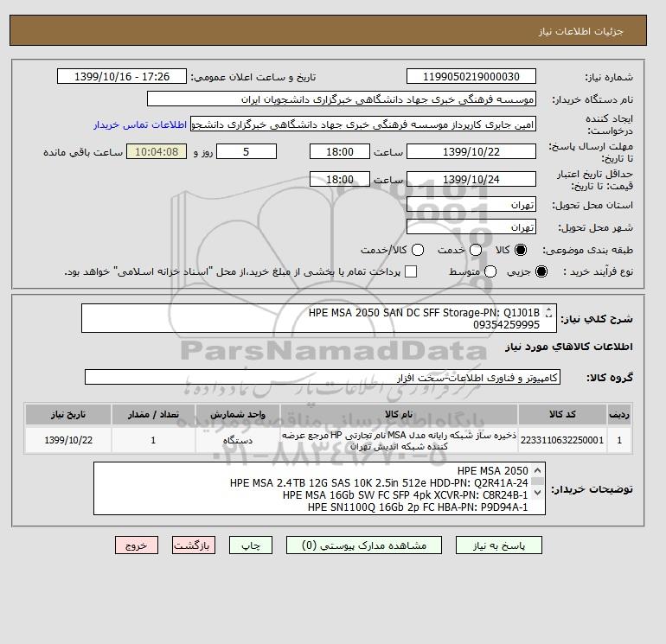Screen dimensions: 666x644
Task: Click the خروج exit button
Action: [x=137, y=545]
